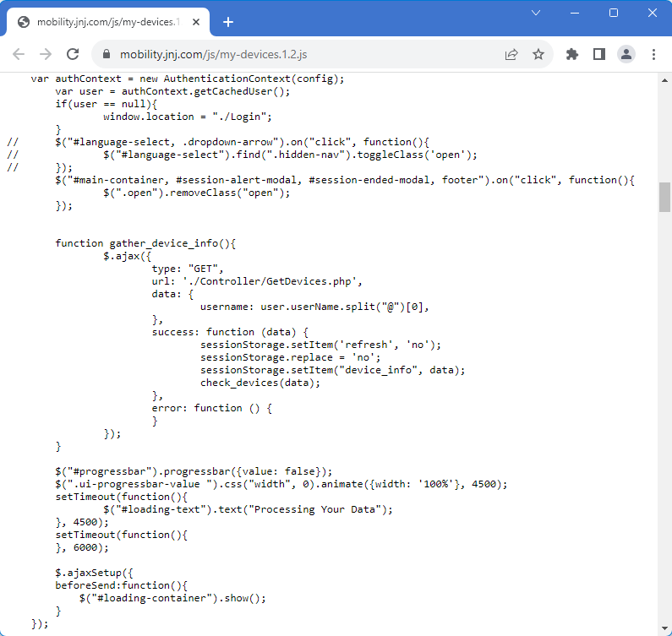
Task: Open the tab search dropdown arrow
Action: tap(536, 13)
